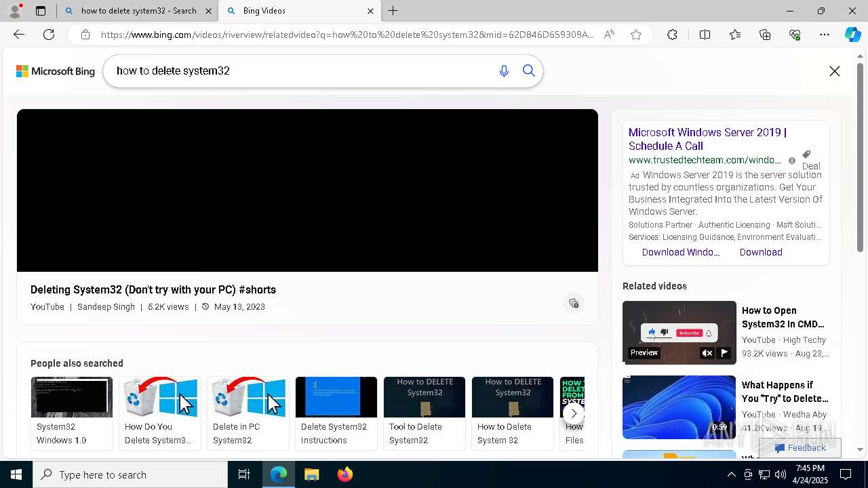Image resolution: width=868 pixels, height=488 pixels.
Task: Open a new browser tab
Action: tap(393, 11)
